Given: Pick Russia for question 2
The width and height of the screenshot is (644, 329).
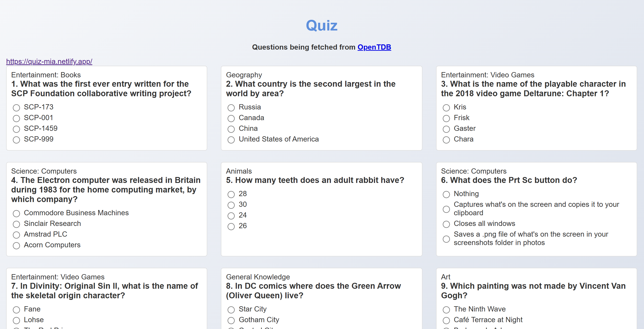Looking at the screenshot, I should coord(231,108).
